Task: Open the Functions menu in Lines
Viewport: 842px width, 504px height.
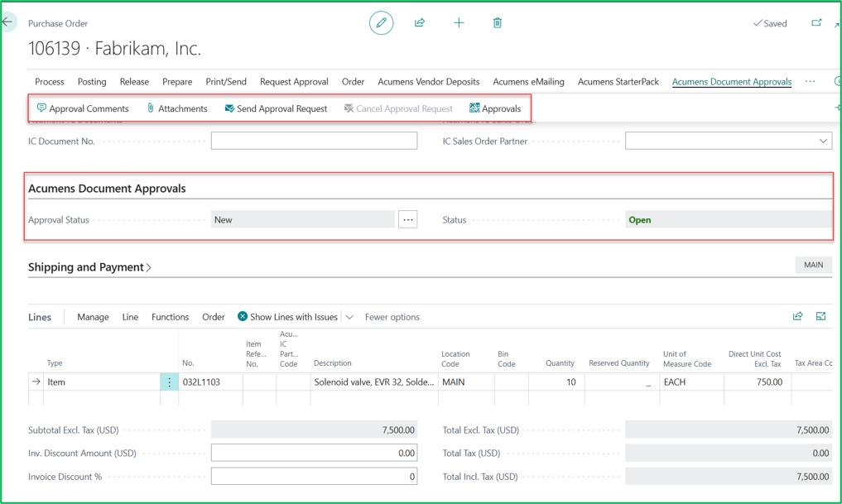Action: point(171,317)
